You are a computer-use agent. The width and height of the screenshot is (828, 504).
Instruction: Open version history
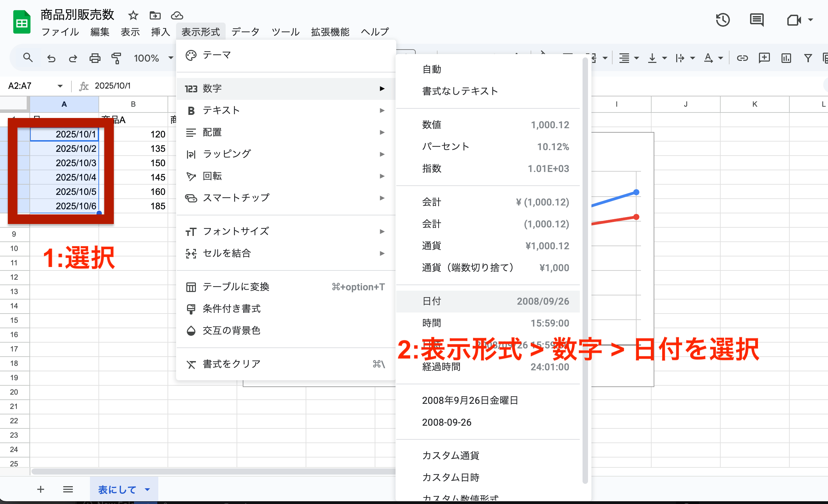pyautogui.click(x=723, y=19)
